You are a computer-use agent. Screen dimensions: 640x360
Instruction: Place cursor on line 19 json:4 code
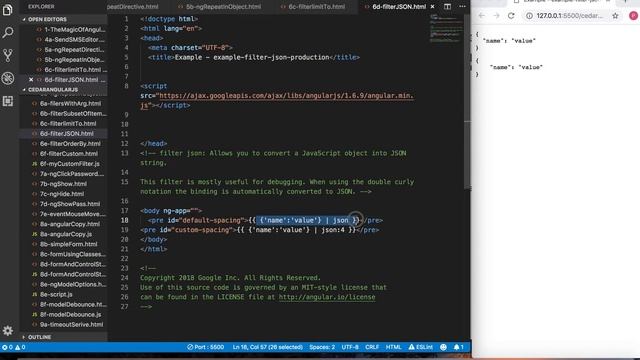[x=333, y=230]
